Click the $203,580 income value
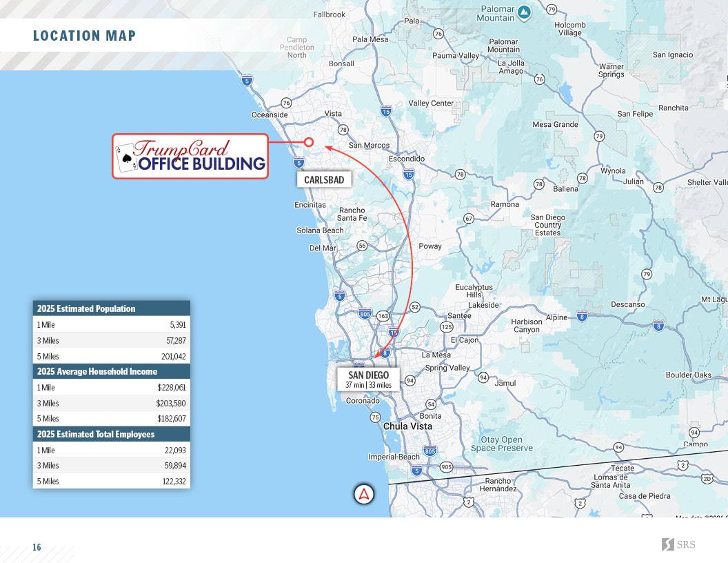This screenshot has height=563, width=728. 171,403
